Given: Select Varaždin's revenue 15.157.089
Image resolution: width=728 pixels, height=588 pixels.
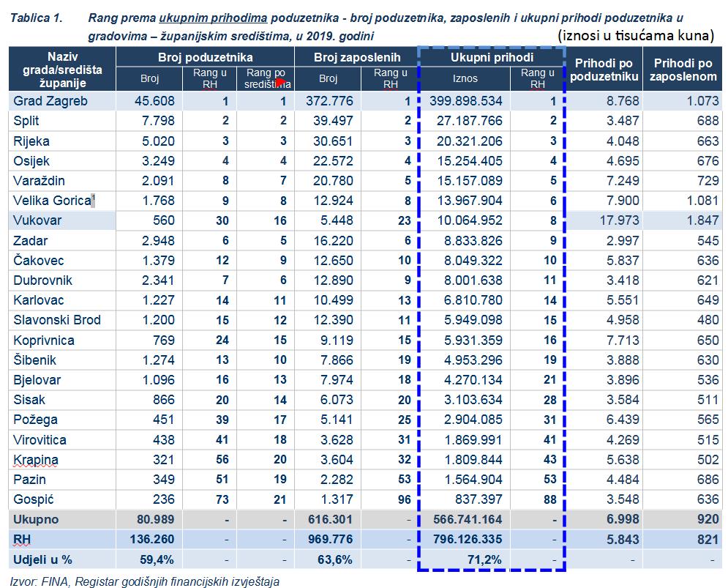Looking at the screenshot, I should [470, 181].
